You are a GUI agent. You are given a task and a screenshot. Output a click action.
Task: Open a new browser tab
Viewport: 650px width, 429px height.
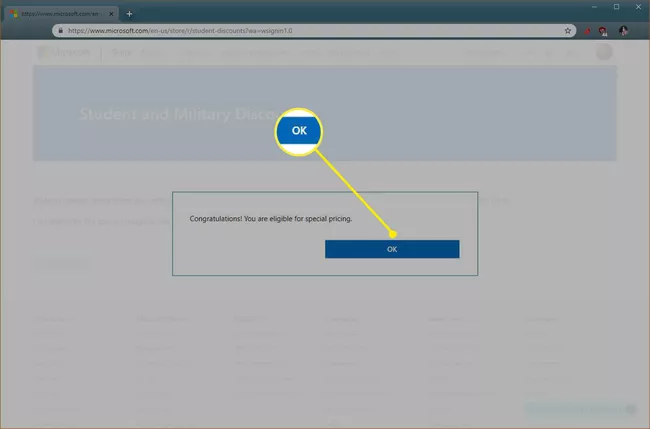click(x=129, y=13)
